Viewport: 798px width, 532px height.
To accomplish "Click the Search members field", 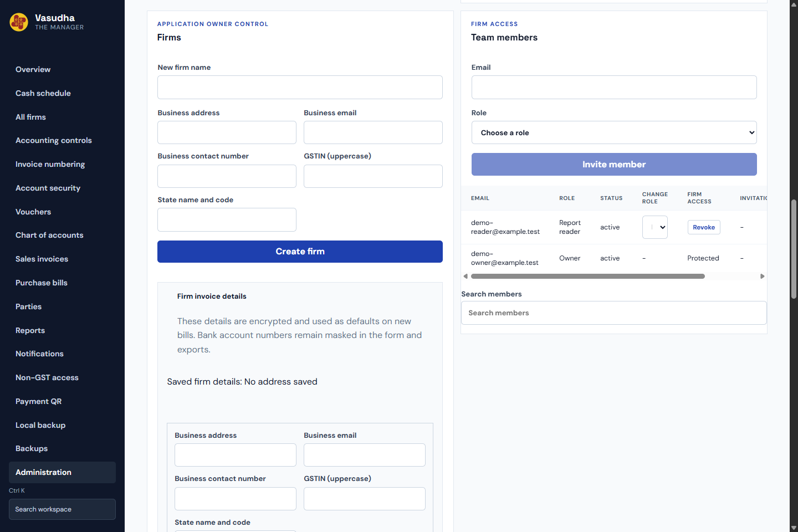I will point(614,313).
